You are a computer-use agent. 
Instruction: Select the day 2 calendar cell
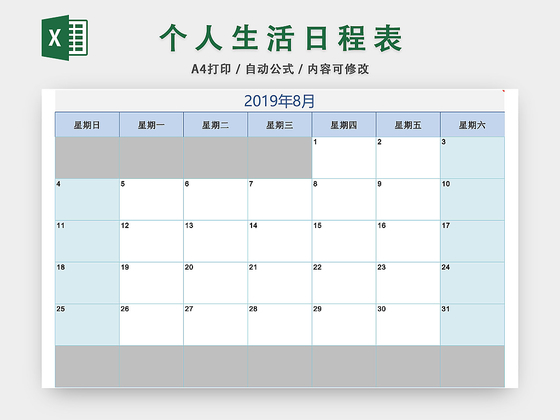click(408, 158)
